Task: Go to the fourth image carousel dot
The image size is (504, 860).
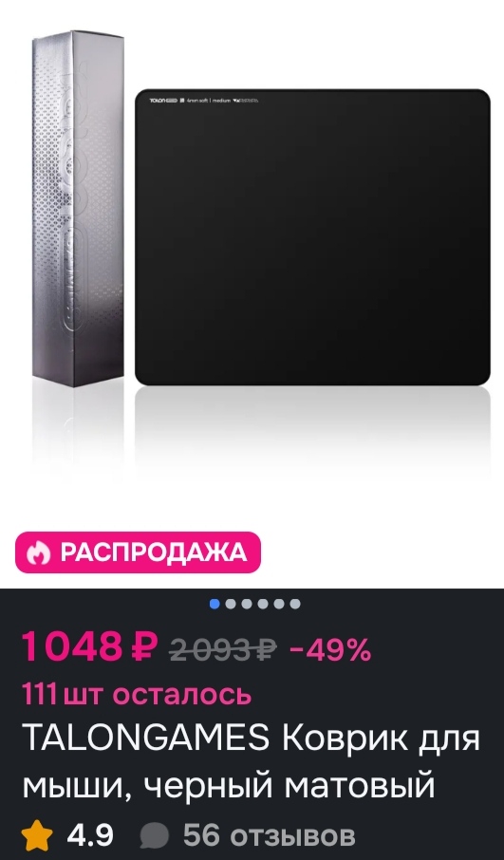Action: [263, 604]
